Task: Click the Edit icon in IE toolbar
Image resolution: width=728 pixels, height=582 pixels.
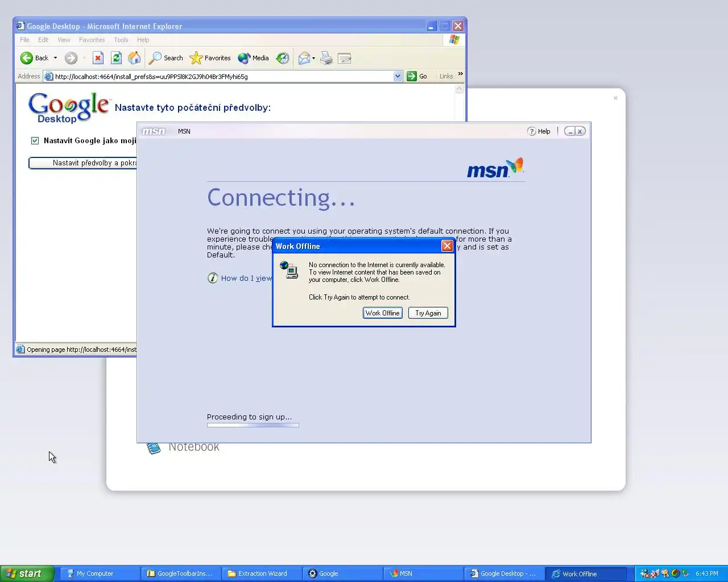Action: tap(344, 58)
